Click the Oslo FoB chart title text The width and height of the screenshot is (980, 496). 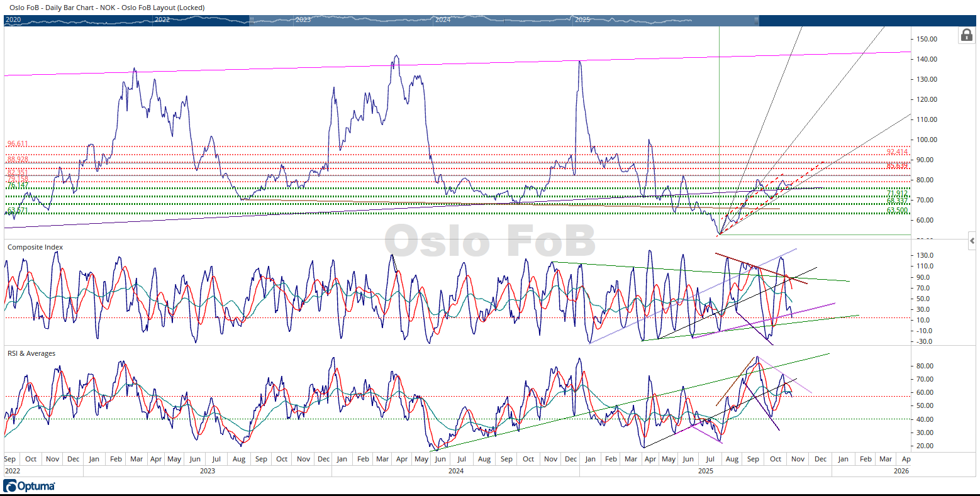click(107, 8)
